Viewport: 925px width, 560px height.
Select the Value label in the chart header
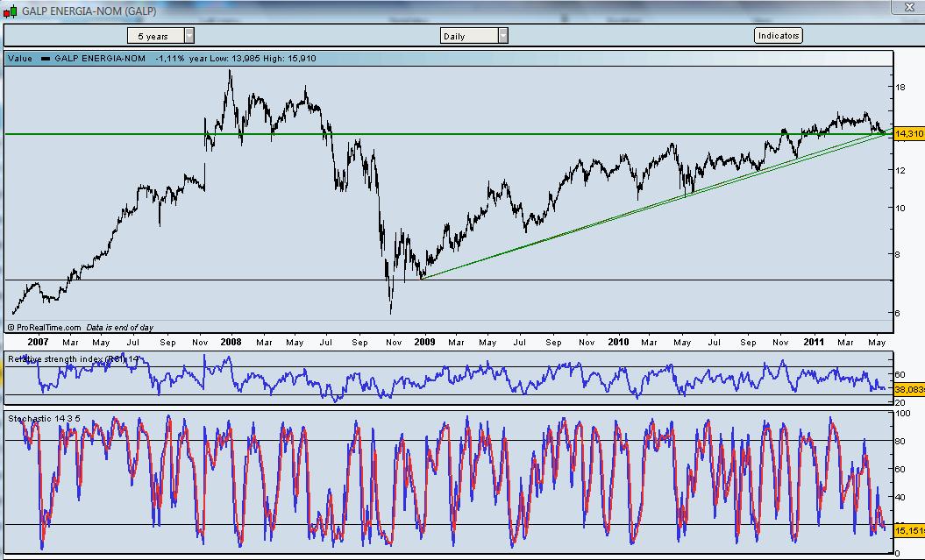20,59
